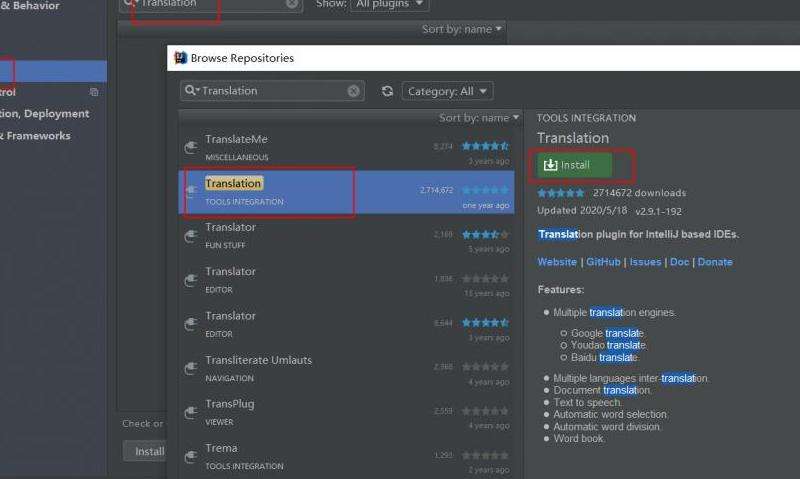Click the green Install button for Translation
Viewport: 800px width, 479px height.
click(x=574, y=165)
